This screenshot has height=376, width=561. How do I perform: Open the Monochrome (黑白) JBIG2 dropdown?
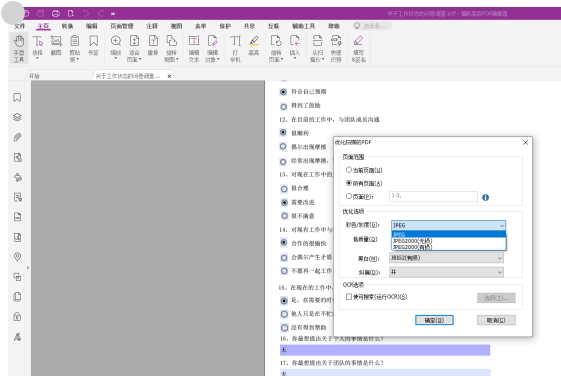[447, 258]
